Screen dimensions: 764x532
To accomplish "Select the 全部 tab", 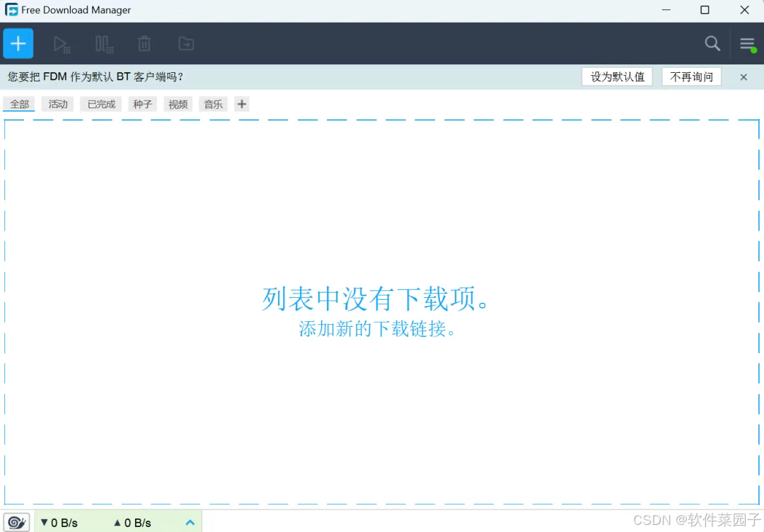I will click(x=19, y=104).
